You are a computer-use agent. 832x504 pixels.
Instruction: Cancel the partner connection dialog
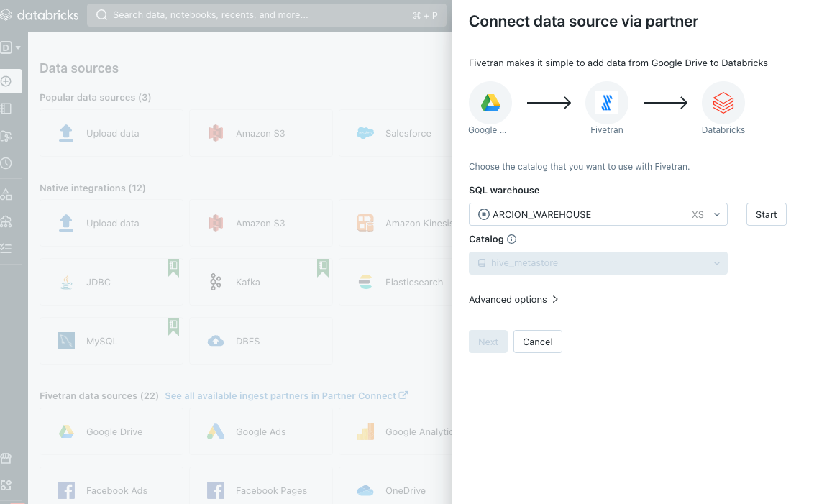coord(537,342)
